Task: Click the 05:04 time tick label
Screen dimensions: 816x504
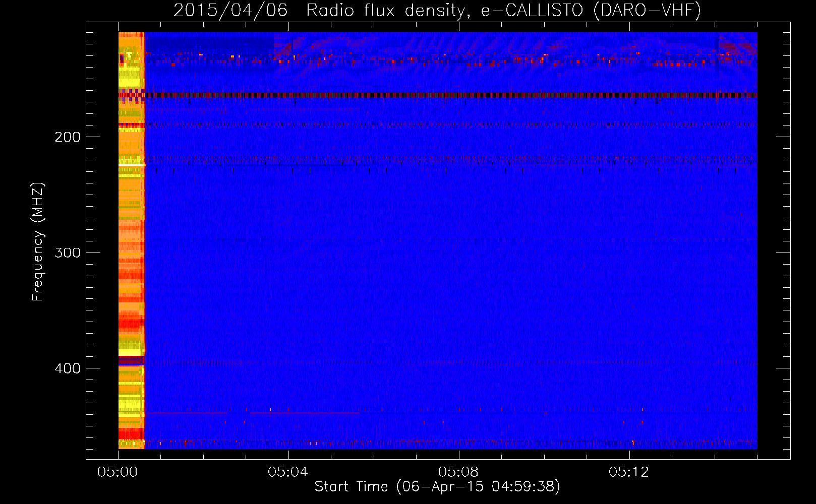Action: [288, 472]
